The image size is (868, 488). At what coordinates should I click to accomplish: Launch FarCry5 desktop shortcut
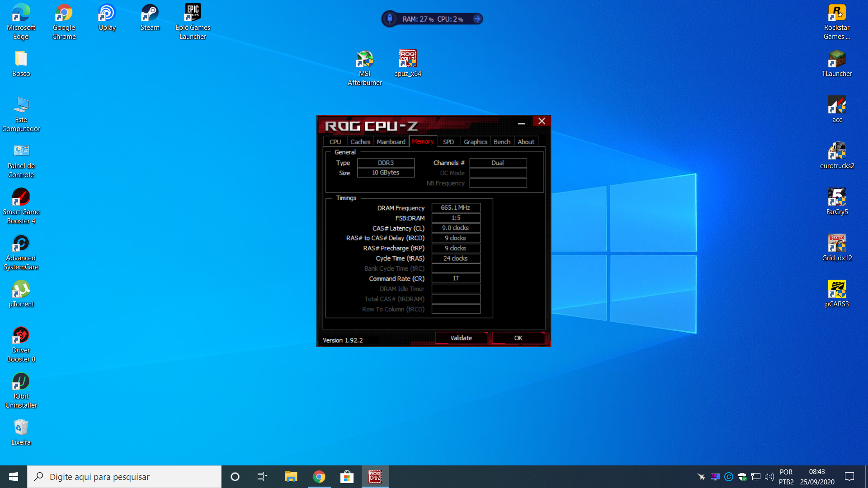click(837, 202)
